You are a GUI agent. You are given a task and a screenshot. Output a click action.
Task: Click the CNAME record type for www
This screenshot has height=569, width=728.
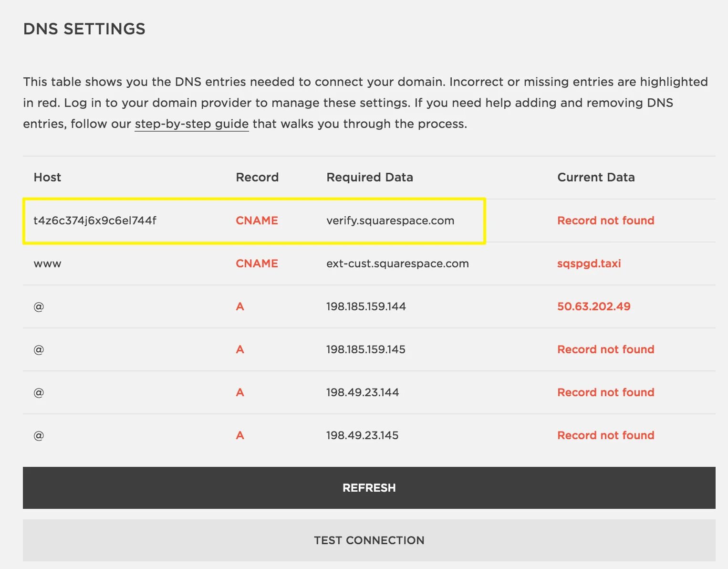click(x=257, y=263)
